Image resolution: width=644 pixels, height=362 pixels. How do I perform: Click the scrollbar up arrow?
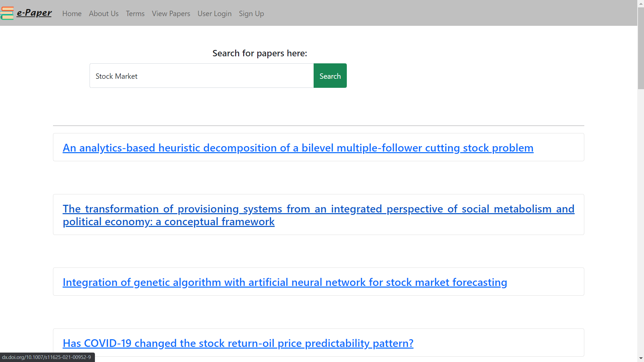pos(641,3)
